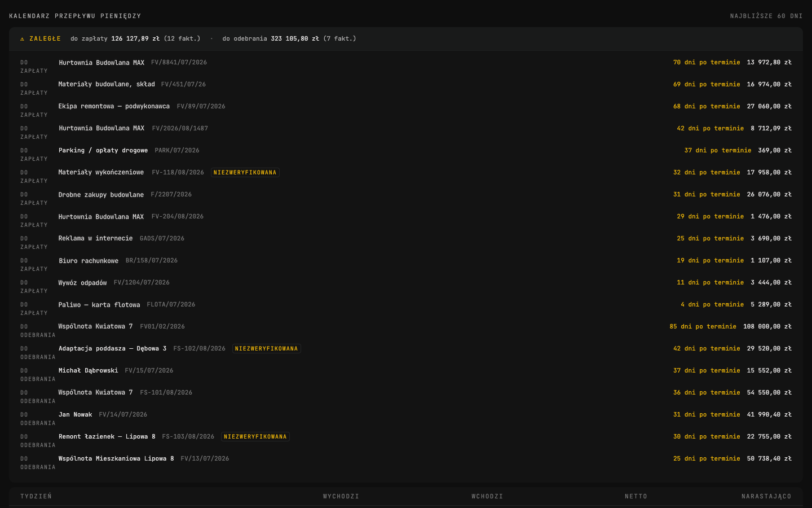This screenshot has height=508, width=812.
Task: Open invoice FS-101/08/2026
Action: 166,393
